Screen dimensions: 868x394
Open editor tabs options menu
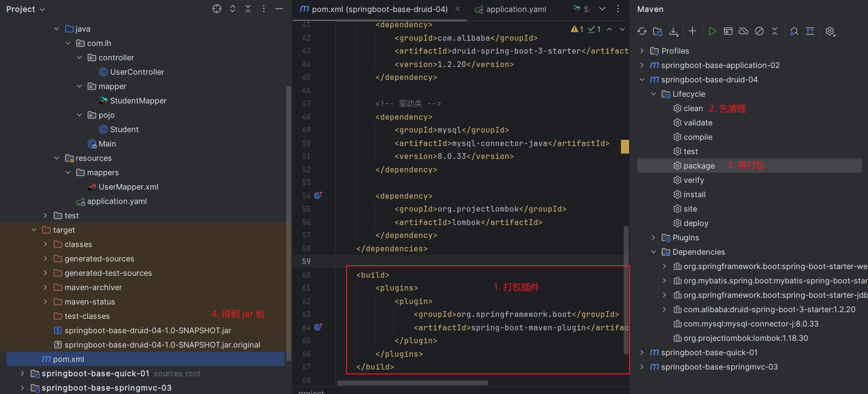[x=618, y=9]
